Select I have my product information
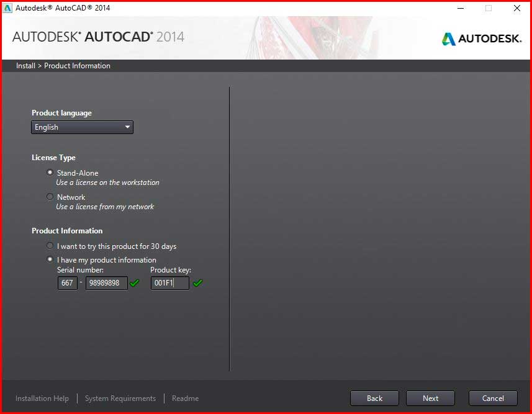 click(50, 259)
